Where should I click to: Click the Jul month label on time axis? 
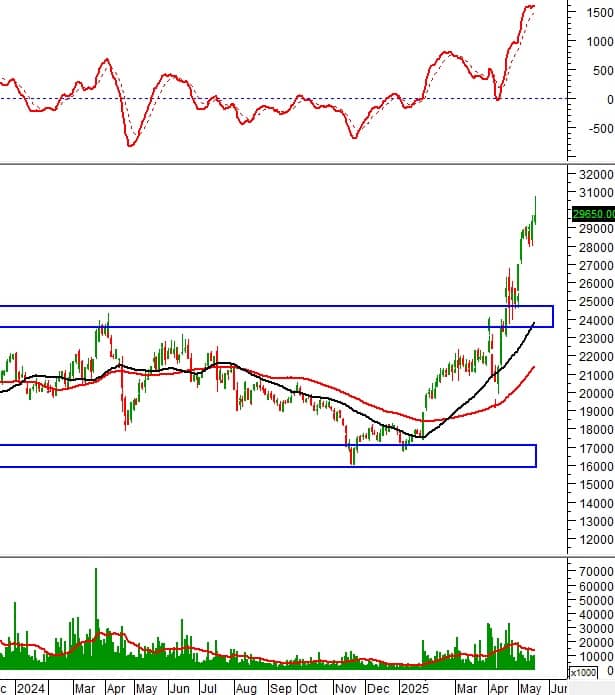[x=208, y=688]
